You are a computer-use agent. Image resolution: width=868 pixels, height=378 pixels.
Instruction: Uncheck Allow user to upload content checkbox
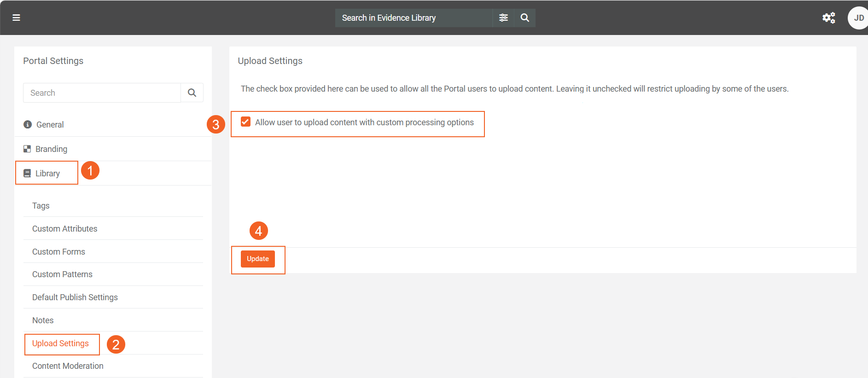click(x=245, y=122)
